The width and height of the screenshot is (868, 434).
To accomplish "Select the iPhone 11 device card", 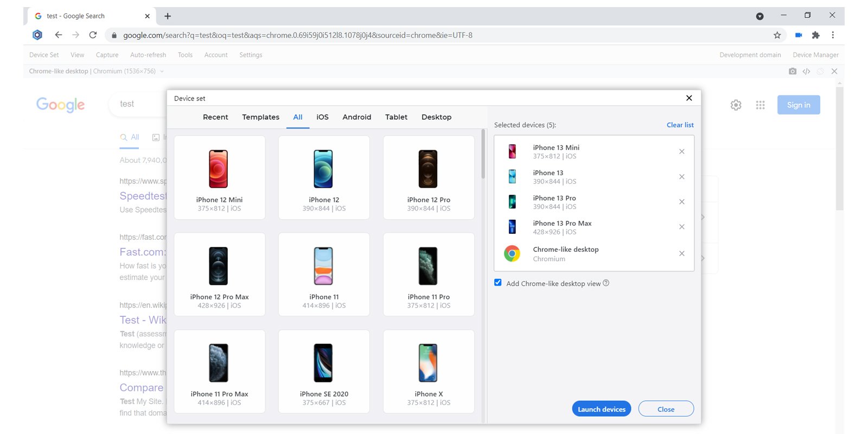I will pos(324,275).
